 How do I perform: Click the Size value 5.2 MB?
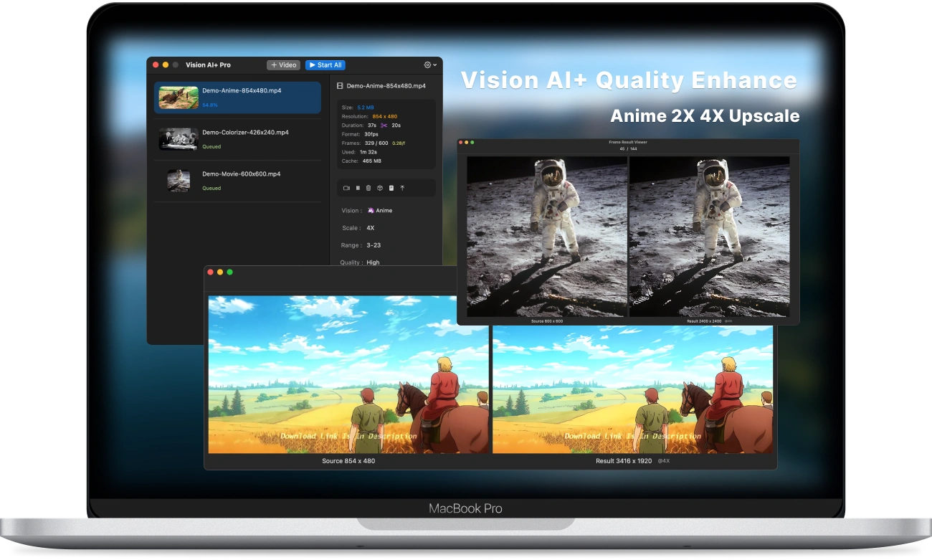tap(366, 108)
